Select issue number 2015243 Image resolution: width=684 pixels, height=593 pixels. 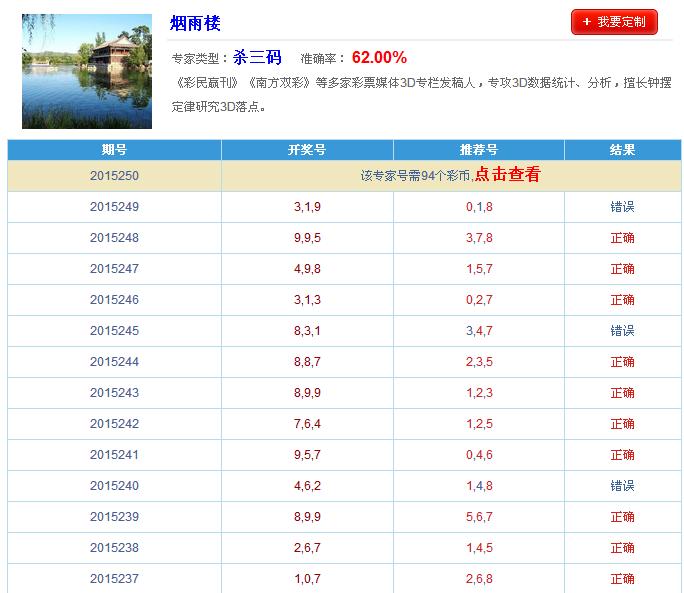pos(114,393)
